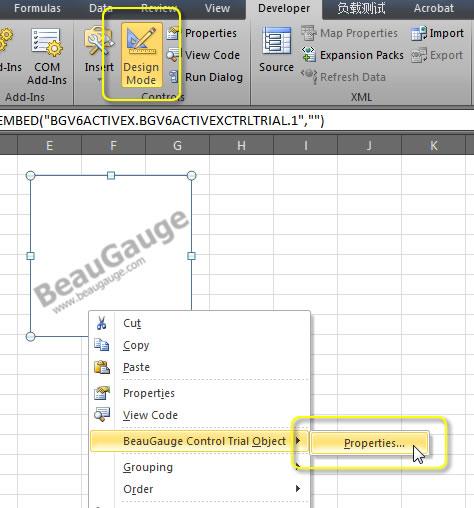Switch to the View tab
Image resolution: width=474 pixels, height=508 pixels.
pos(217,8)
